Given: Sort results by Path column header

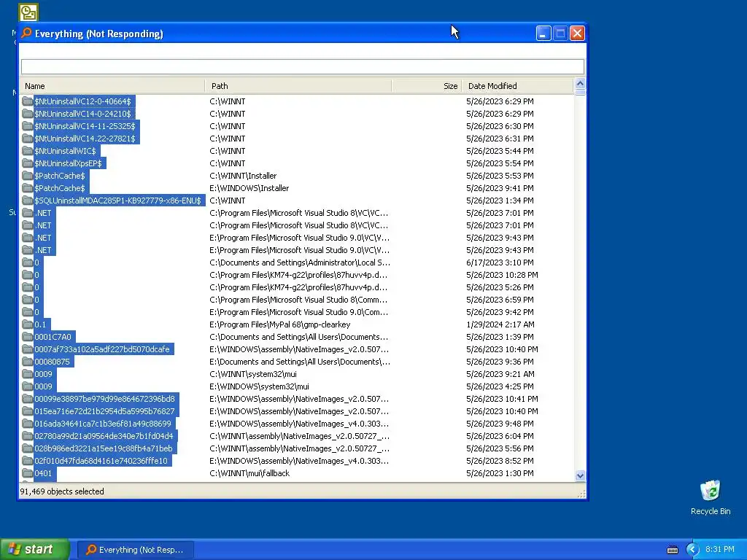Looking at the screenshot, I should 298,86.
